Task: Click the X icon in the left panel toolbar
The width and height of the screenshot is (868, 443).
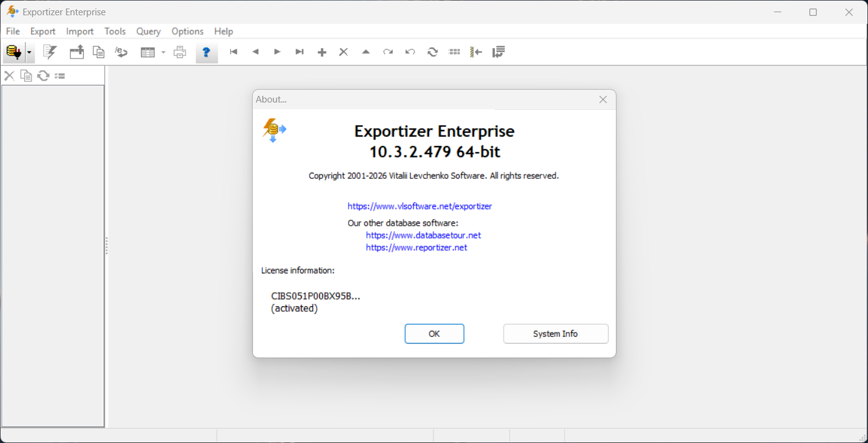Action: coord(9,76)
